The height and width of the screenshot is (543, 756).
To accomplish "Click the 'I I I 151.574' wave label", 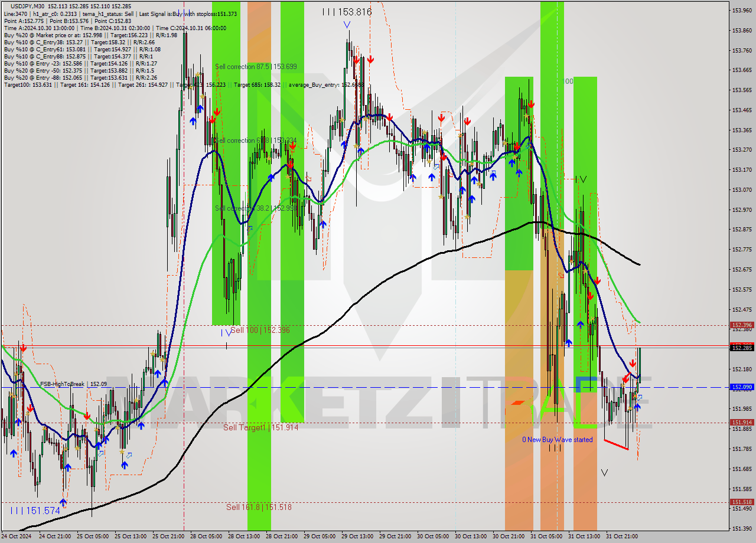I will pyautogui.click(x=35, y=511).
